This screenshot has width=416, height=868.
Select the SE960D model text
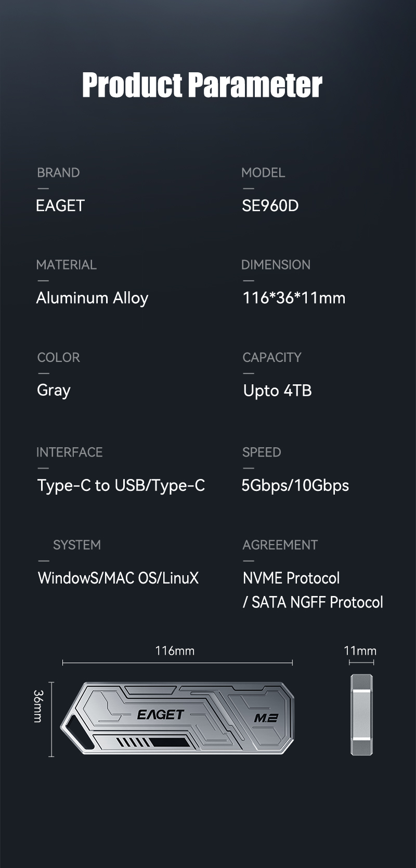coord(270,206)
